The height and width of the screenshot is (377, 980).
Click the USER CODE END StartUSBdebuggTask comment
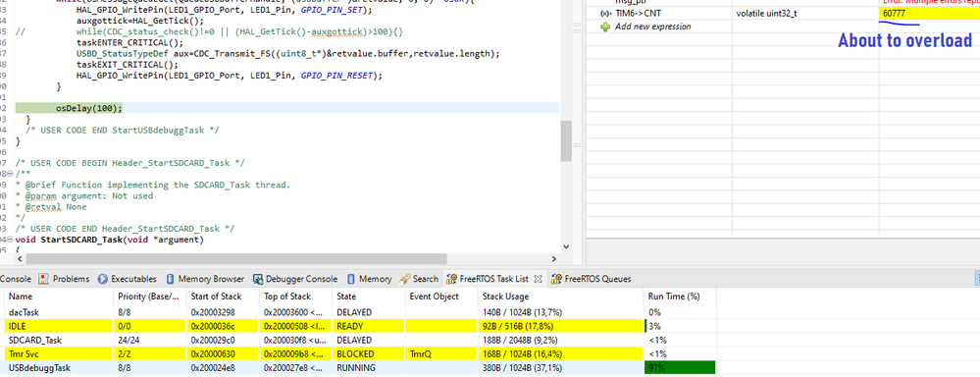coord(123,130)
